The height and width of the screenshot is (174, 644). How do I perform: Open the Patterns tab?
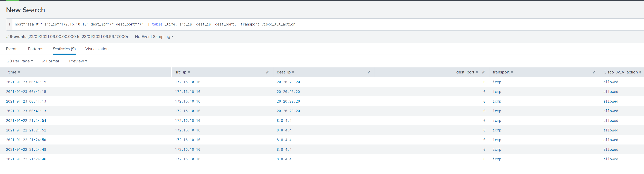pyautogui.click(x=36, y=49)
